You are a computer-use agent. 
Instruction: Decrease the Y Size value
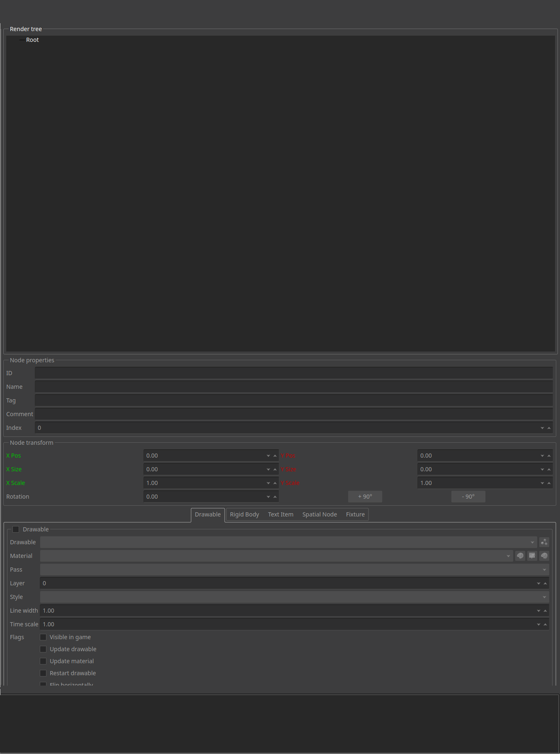[542, 469]
